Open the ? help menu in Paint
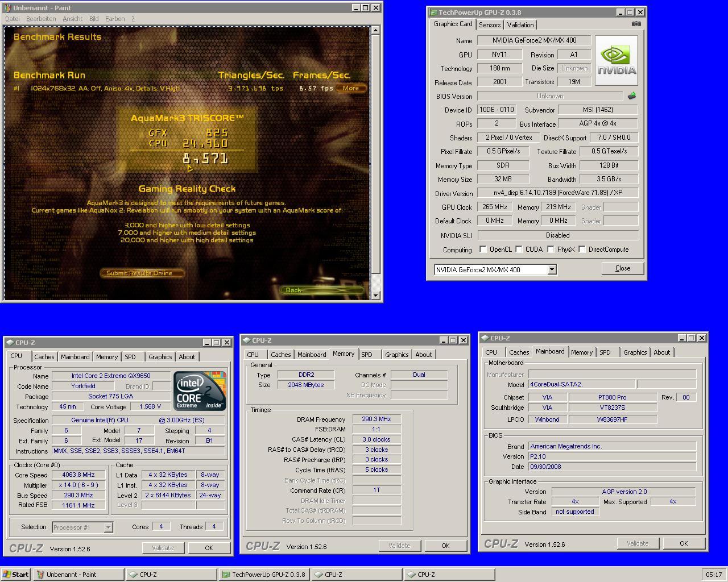The image size is (728, 582). [x=133, y=19]
